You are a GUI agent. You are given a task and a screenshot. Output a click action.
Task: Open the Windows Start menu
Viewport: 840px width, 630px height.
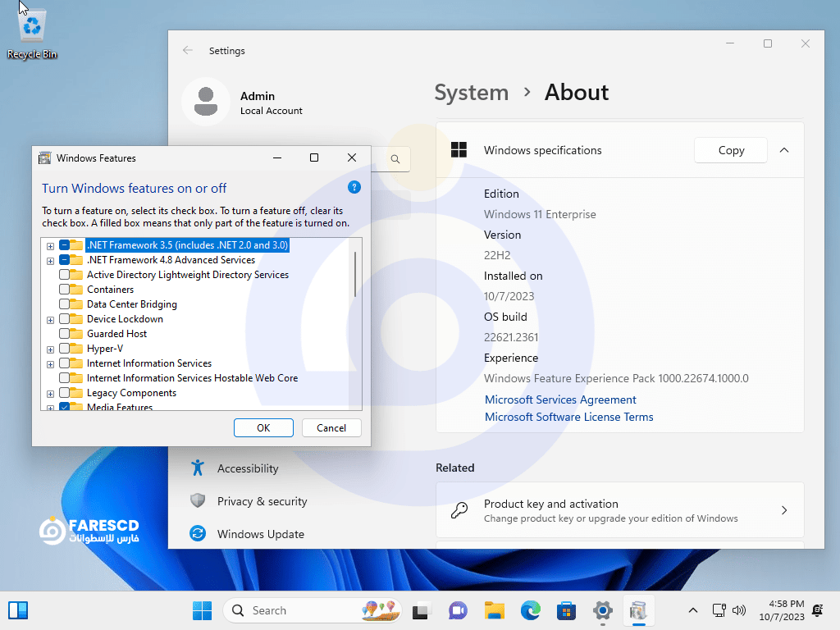[202, 610]
